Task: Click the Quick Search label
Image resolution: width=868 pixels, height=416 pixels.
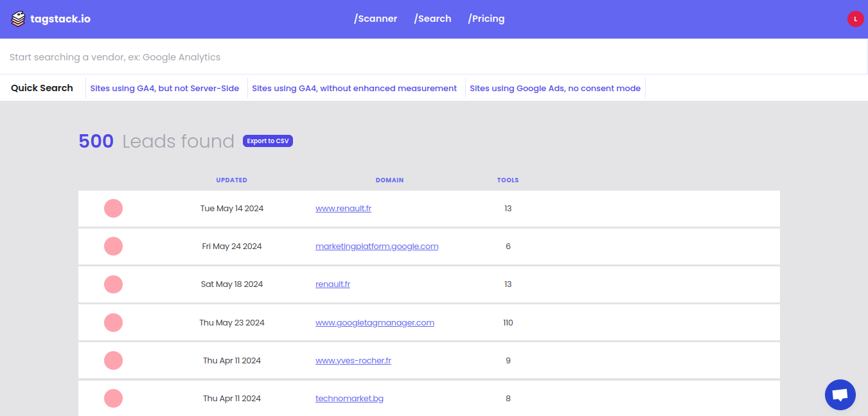Action: tap(42, 88)
